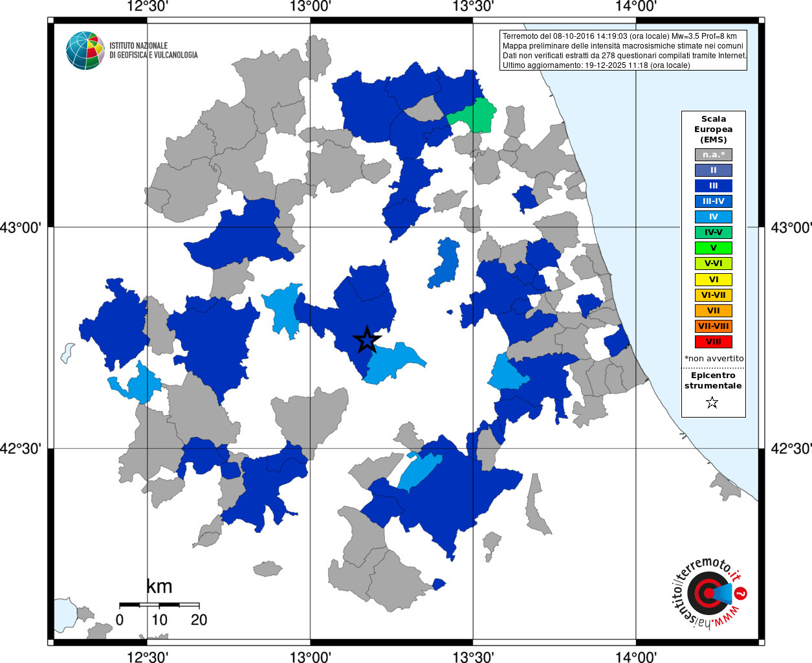Viewport: 812px width, 663px height.
Task: Click the scale bar value 0
Action: pos(120,620)
